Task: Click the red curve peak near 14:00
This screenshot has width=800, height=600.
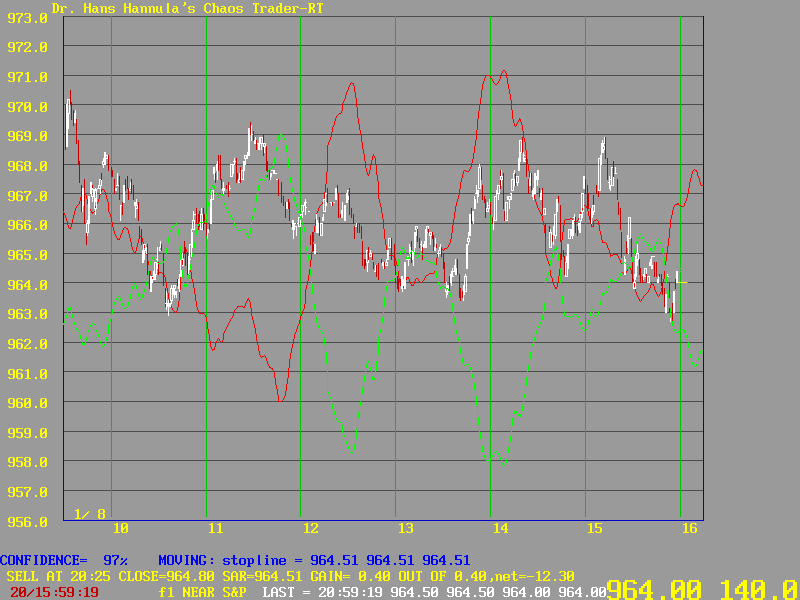Action: coord(504,71)
